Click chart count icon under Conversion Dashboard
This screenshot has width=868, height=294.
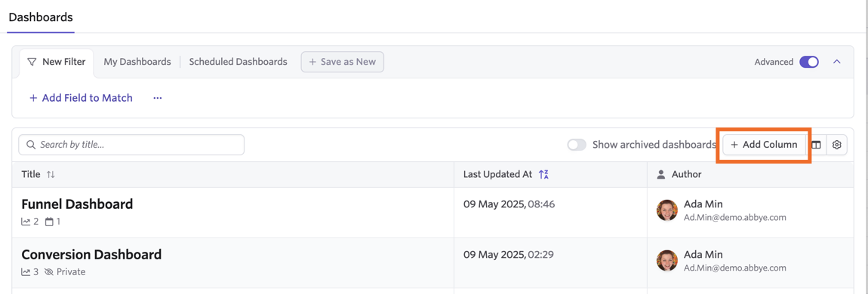(x=26, y=272)
